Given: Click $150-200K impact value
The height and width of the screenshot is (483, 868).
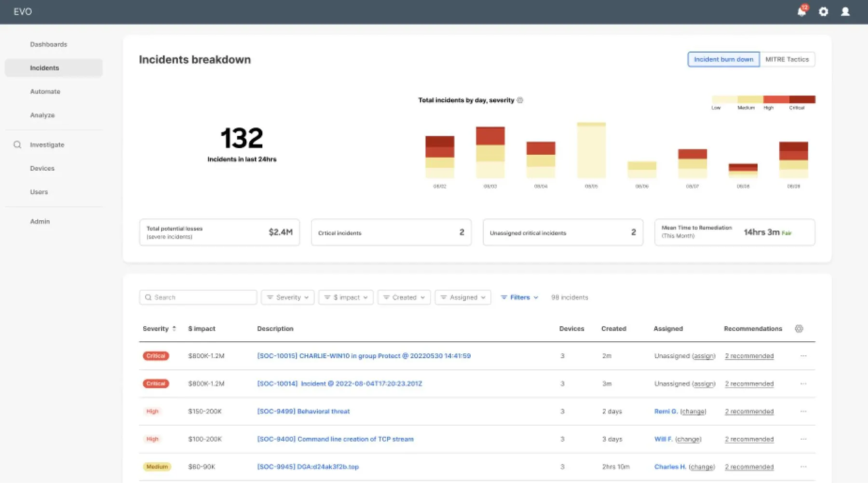Looking at the screenshot, I should (205, 411).
